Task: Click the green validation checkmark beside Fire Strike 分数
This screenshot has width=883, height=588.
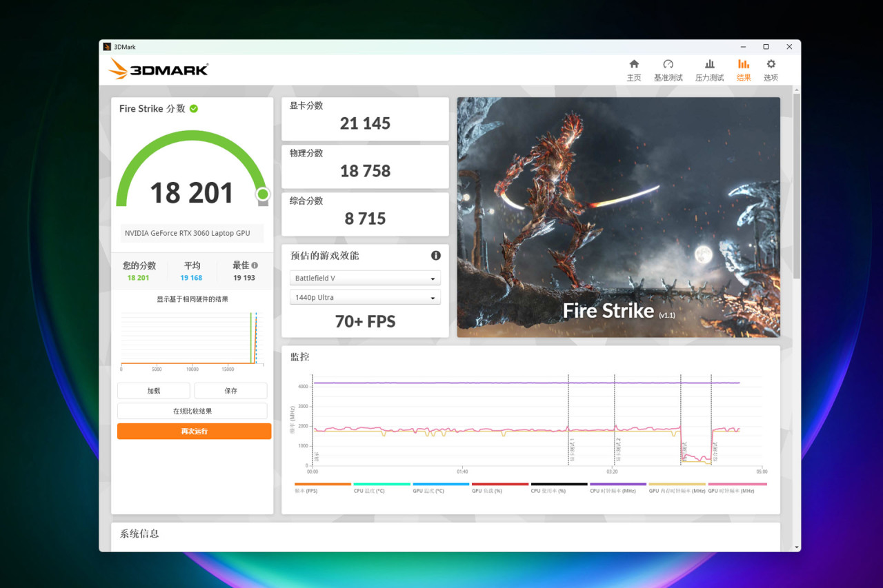Action: (x=194, y=108)
